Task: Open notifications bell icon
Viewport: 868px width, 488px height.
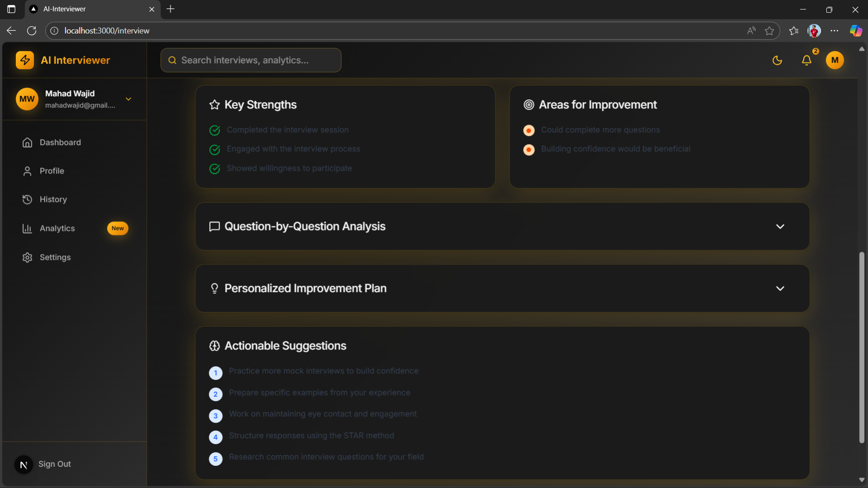Action: (807, 60)
